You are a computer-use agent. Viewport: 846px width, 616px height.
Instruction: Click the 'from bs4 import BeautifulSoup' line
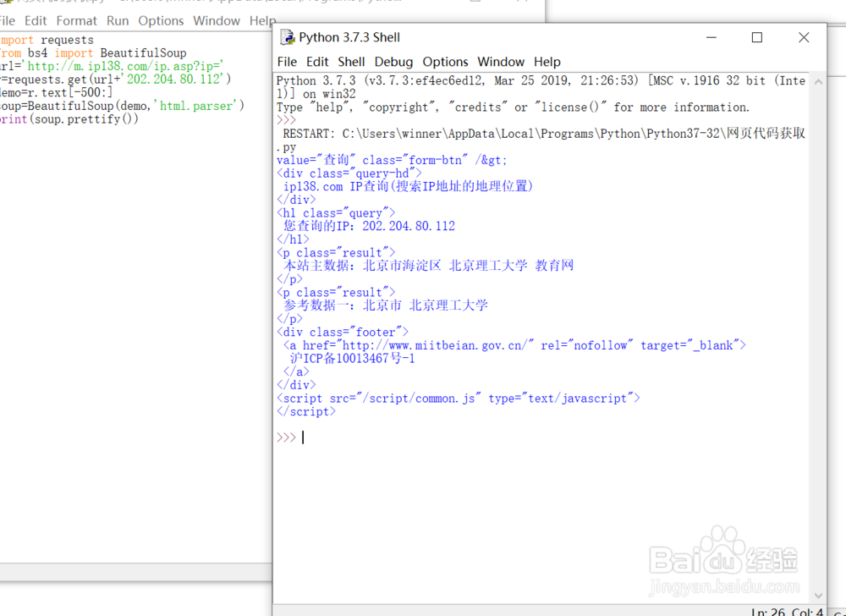93,52
